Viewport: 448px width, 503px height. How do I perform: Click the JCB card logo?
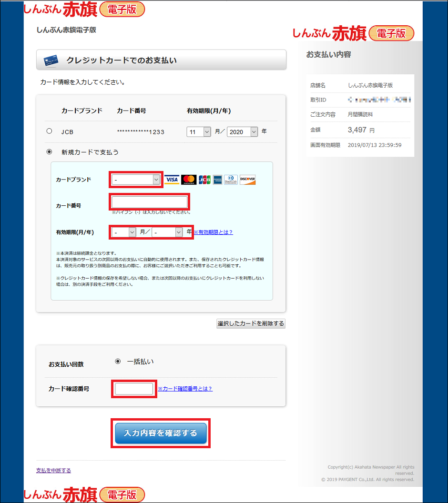pos(204,180)
